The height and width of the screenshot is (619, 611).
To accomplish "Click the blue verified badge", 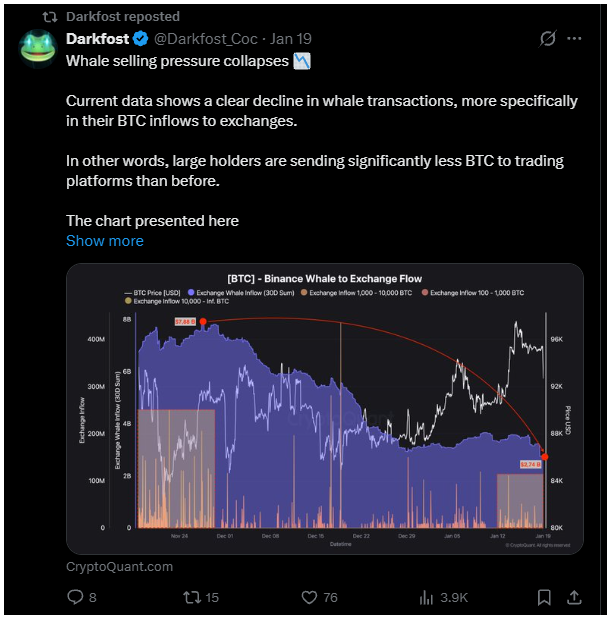I will point(141,39).
